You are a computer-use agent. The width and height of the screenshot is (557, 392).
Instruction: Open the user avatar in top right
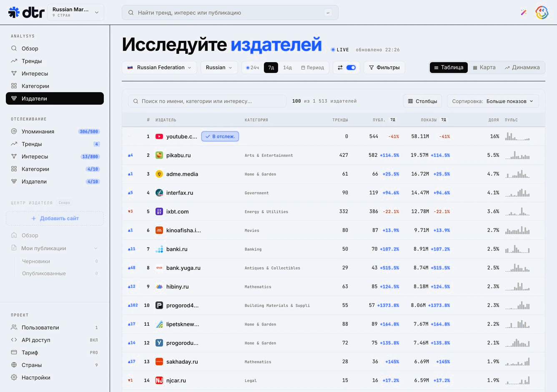pyautogui.click(x=542, y=13)
